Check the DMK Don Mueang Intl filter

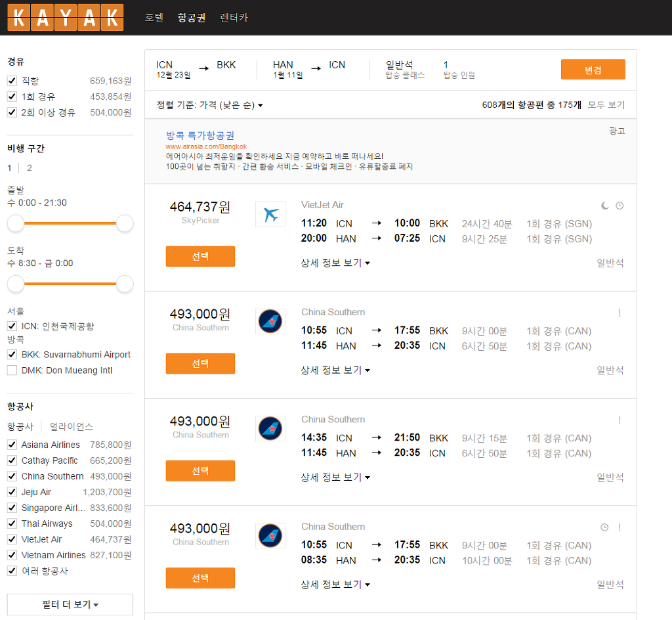click(12, 370)
